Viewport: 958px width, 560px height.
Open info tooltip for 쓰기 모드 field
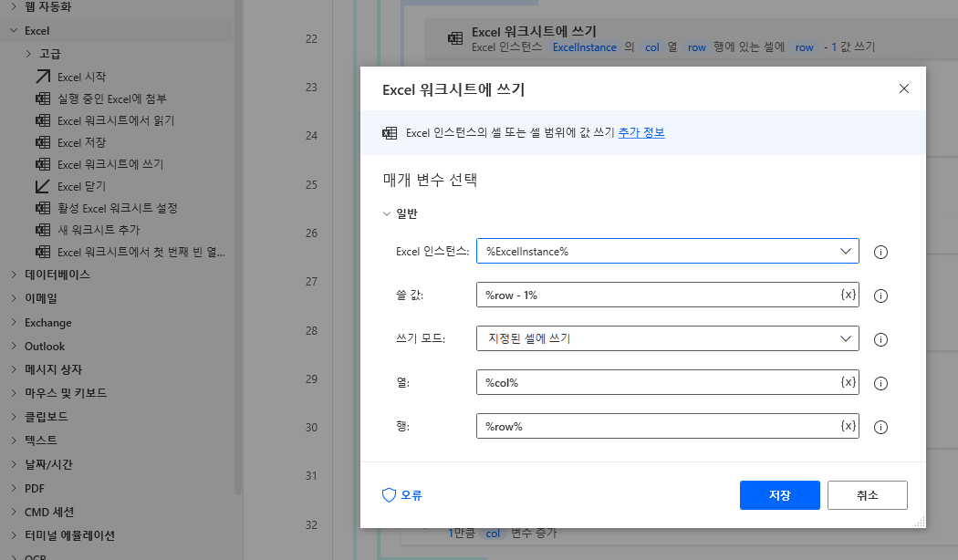[880, 339]
